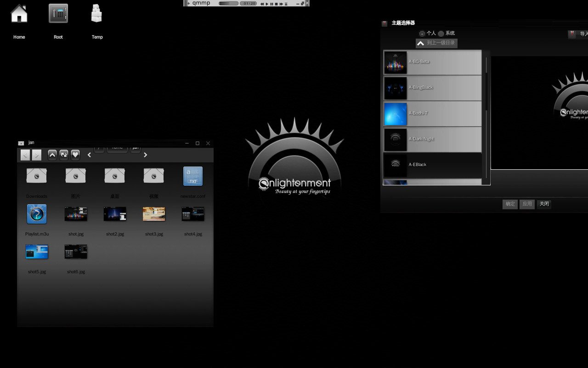Click the theme preview image
Image resolution: width=588 pixels, height=368 pixels.
(539, 113)
